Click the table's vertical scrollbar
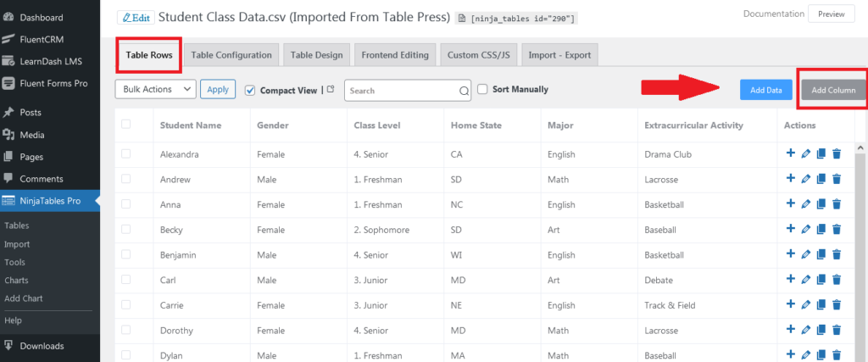868x362 pixels. [861, 253]
